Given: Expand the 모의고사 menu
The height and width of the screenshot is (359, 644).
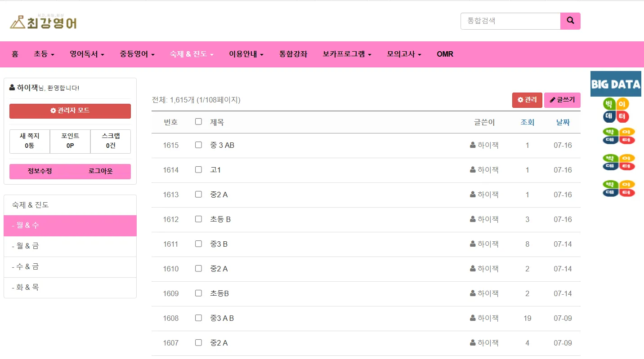Looking at the screenshot, I should coord(404,54).
